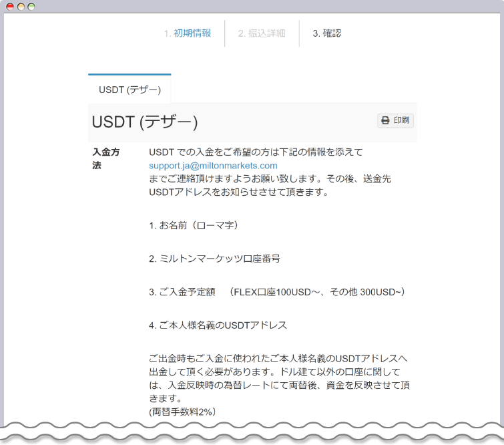
Task: Open step 2 振込詳細 in wizard
Action: (x=262, y=33)
